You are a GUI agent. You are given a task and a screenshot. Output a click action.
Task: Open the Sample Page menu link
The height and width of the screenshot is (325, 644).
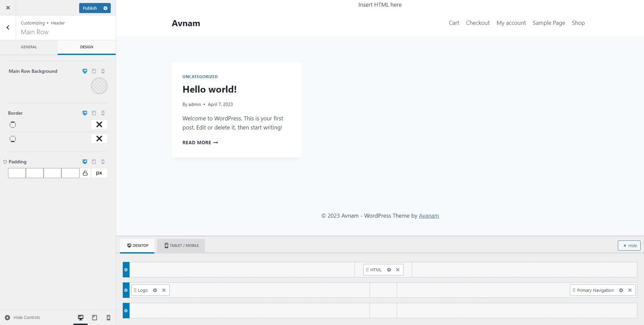point(549,23)
